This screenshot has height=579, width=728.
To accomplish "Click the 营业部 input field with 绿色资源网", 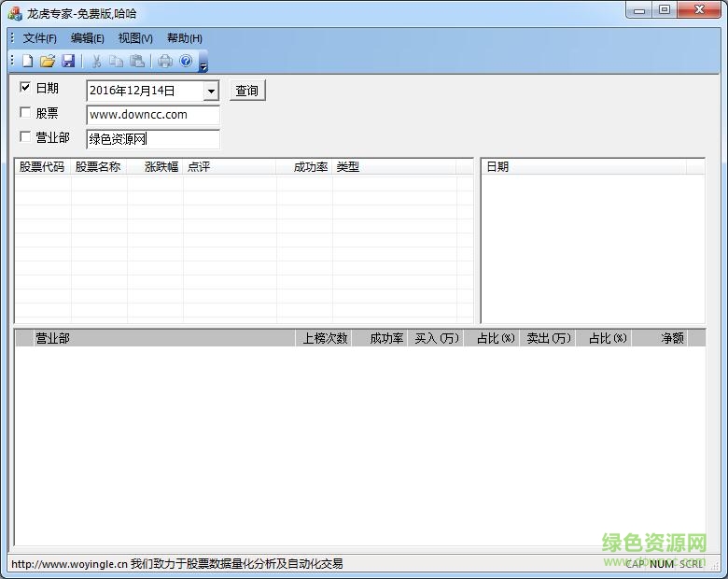I will point(153,139).
